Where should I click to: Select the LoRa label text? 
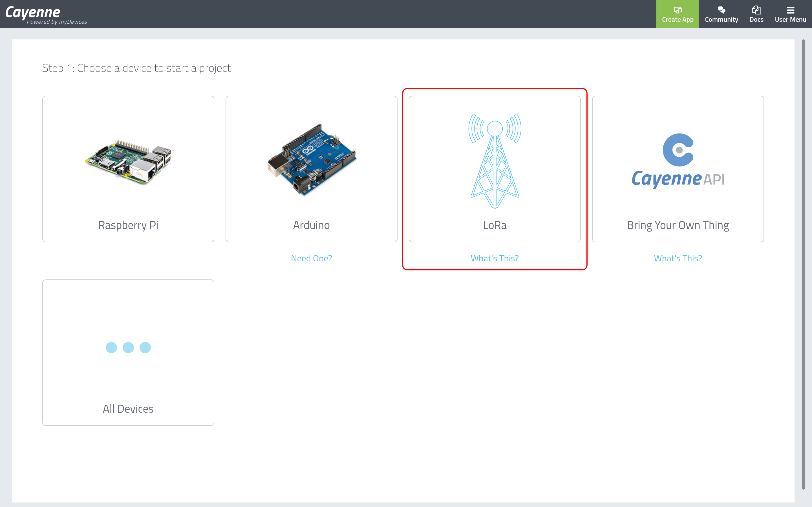495,225
